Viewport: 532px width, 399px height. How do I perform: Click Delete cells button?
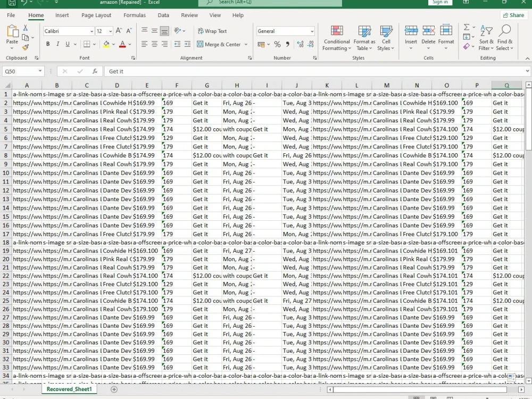pyautogui.click(x=428, y=37)
